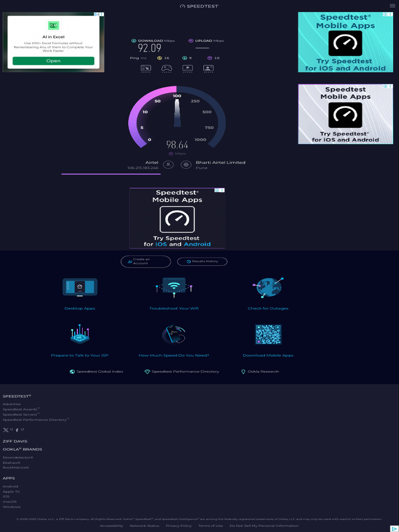Open the Speedtest Servers link
Viewport: 399px width, 532px height.
(x=21, y=415)
